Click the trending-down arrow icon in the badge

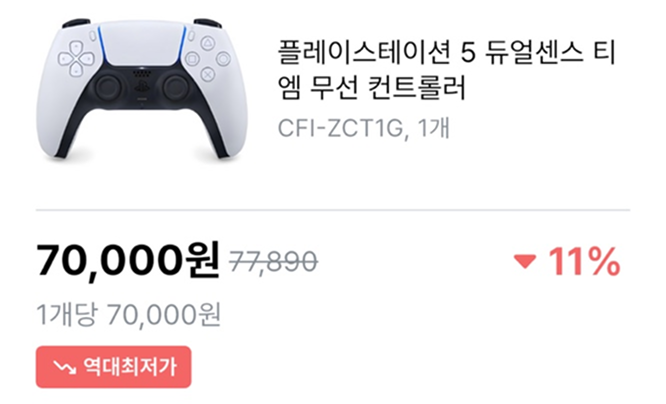tap(65, 367)
